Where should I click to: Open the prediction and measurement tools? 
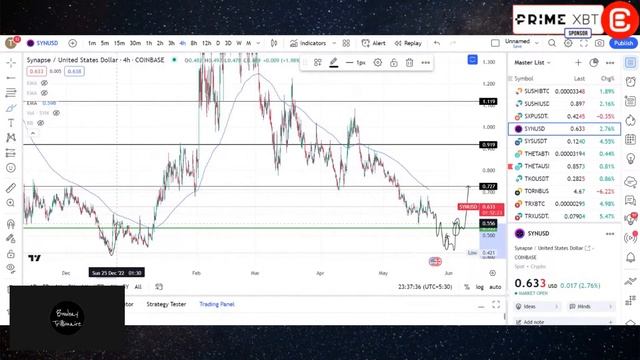(11, 153)
